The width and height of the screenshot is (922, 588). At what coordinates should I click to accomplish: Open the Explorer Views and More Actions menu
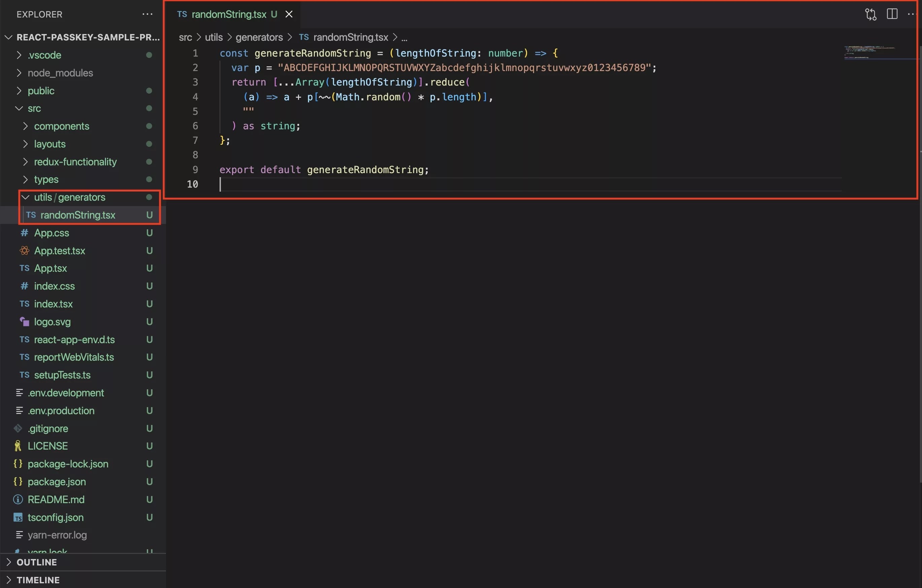pos(147,14)
